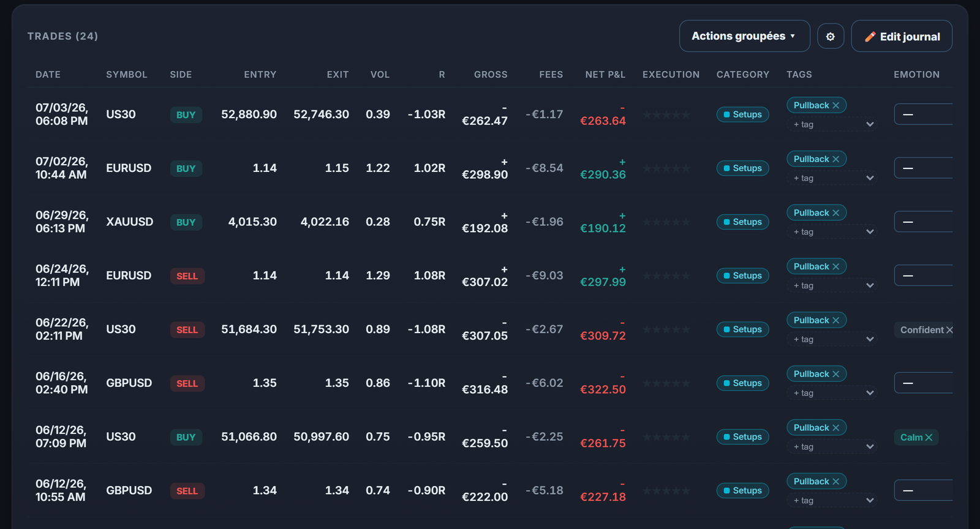Rate execution stars for 07/03/26 US30 trade
Image resolution: width=980 pixels, height=529 pixels.
point(666,114)
